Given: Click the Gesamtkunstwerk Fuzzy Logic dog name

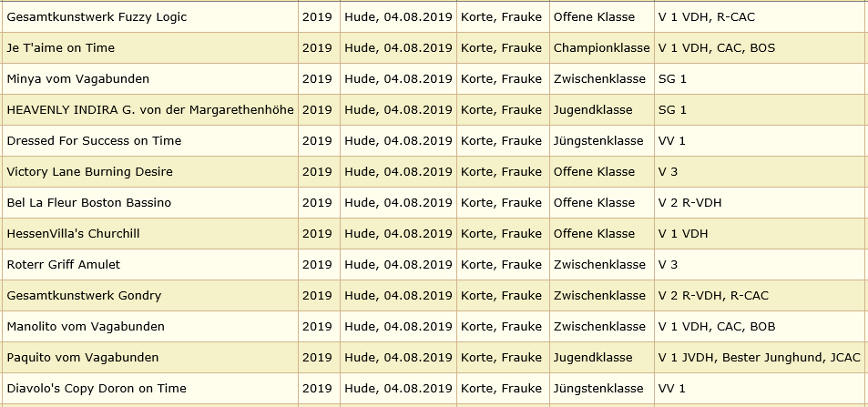Looking at the screenshot, I should click(97, 17).
